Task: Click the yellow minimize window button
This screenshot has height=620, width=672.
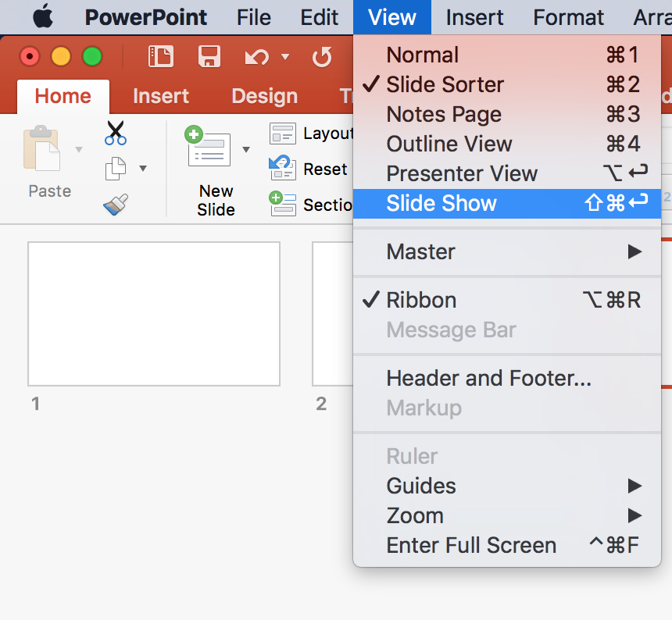Action: tap(61, 56)
